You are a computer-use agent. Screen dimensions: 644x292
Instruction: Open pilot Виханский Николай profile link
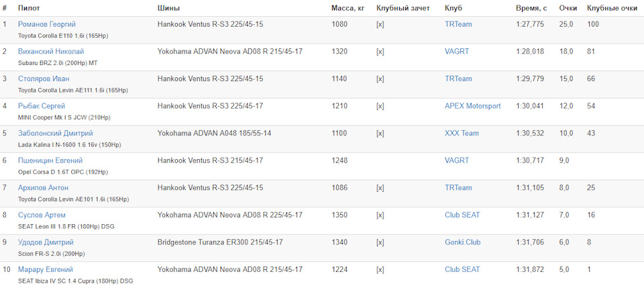tap(51, 52)
